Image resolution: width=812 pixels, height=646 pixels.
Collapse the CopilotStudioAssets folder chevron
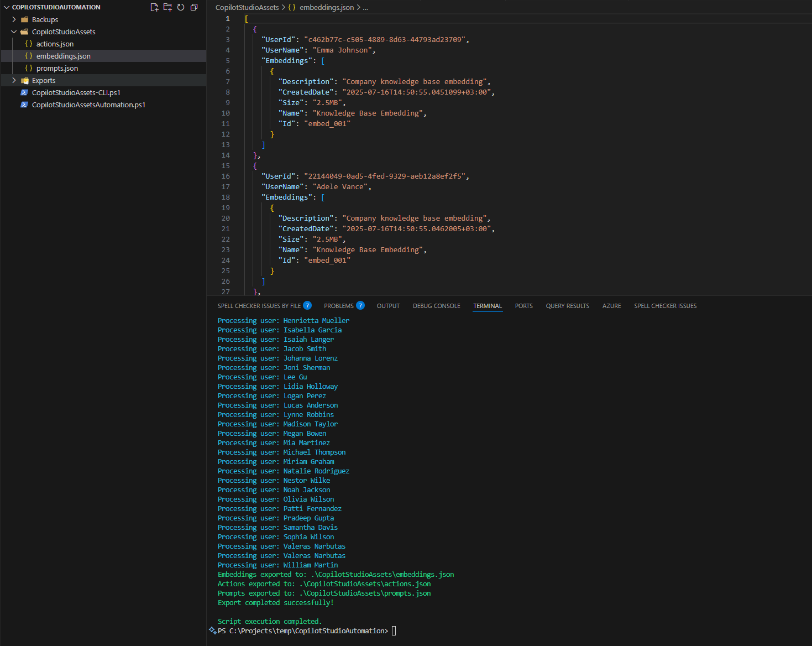[x=14, y=32]
